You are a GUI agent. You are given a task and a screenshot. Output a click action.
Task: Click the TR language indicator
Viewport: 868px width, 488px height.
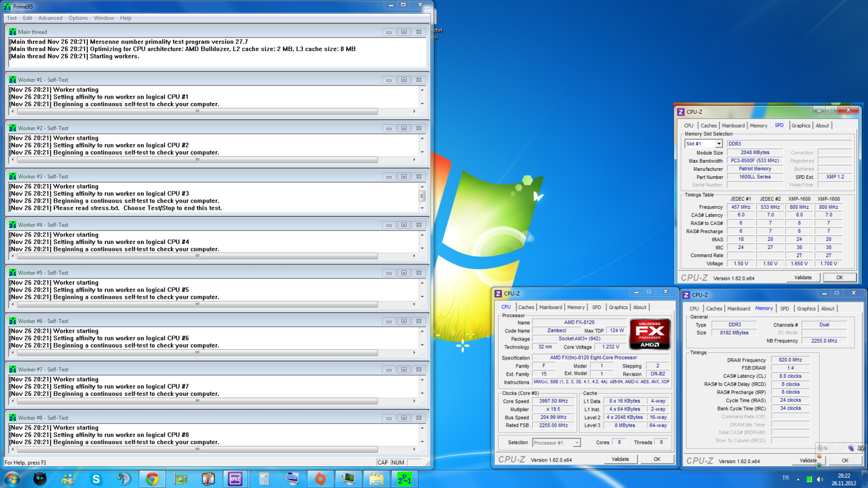click(x=786, y=478)
